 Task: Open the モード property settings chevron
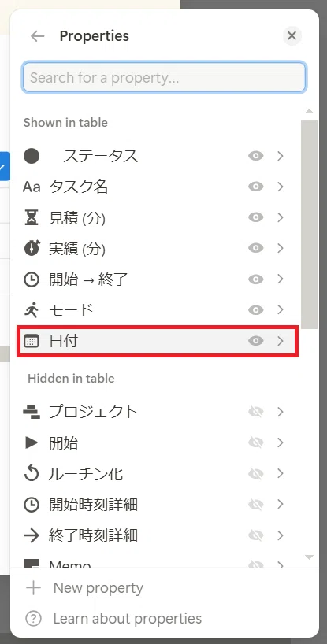(281, 310)
